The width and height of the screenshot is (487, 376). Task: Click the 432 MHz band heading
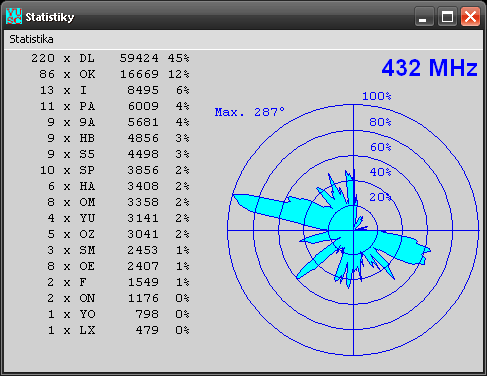point(429,68)
